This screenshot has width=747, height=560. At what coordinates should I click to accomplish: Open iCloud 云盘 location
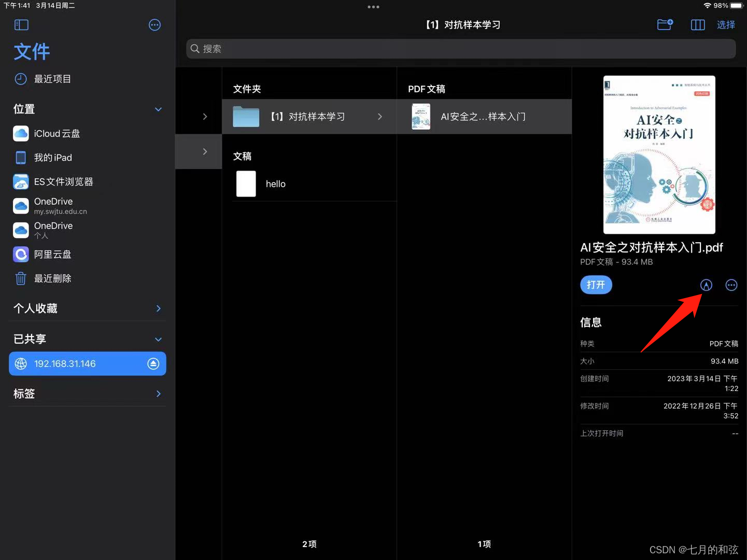[87, 133]
